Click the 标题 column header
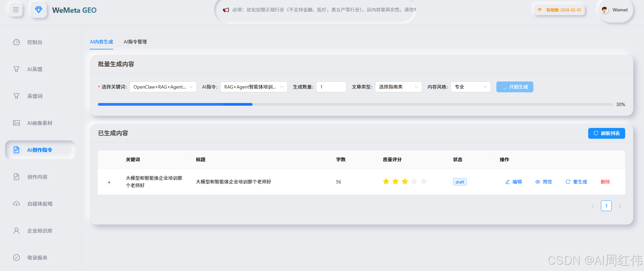The width and height of the screenshot is (644, 271). click(201, 160)
